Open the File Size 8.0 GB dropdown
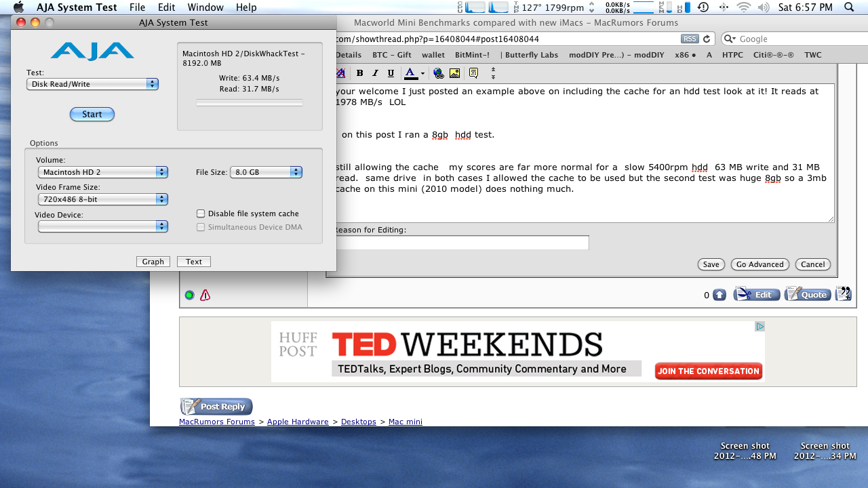Viewport: 868px width, 488px height. tap(266, 172)
